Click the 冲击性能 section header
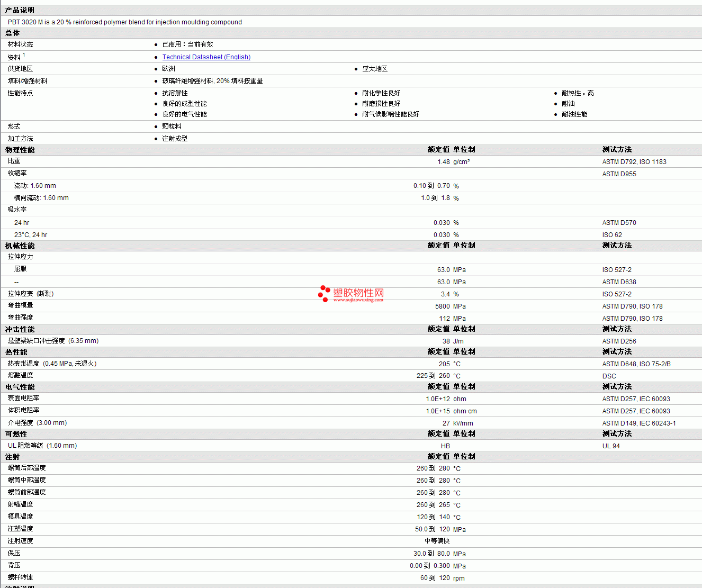702x588 pixels. tap(20, 329)
